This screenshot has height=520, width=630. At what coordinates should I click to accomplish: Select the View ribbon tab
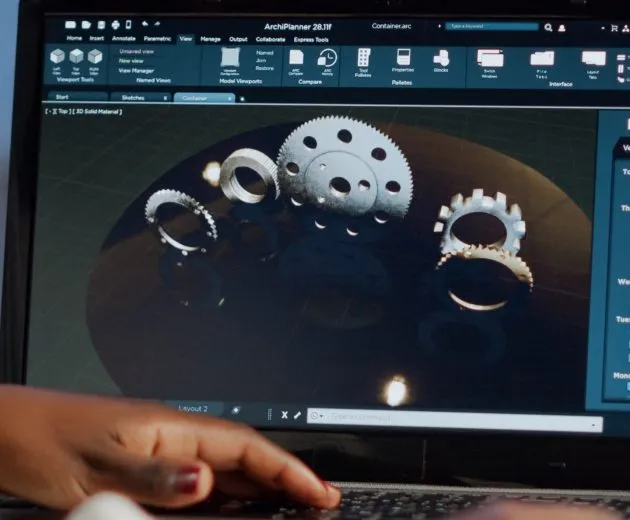click(186, 39)
